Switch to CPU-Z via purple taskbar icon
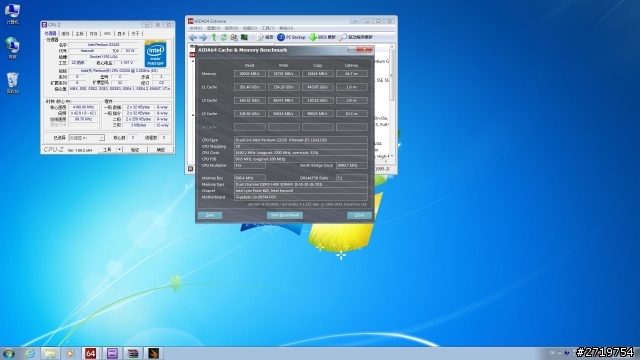This screenshot has height=360, width=640. click(x=112, y=353)
